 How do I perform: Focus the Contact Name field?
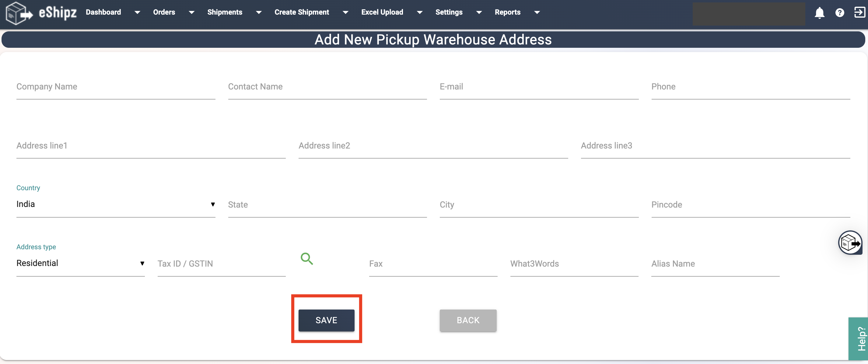[327, 87]
